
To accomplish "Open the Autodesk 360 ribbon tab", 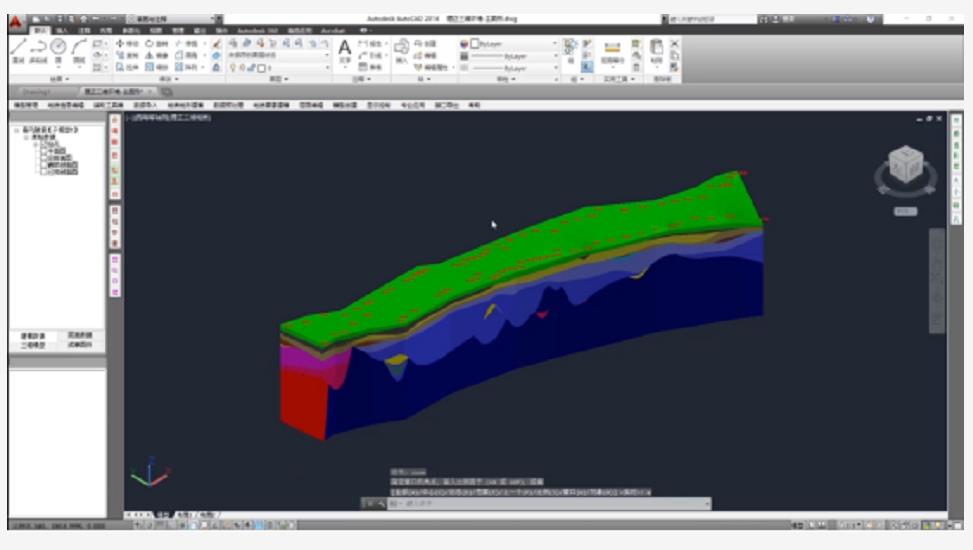I will [x=255, y=31].
